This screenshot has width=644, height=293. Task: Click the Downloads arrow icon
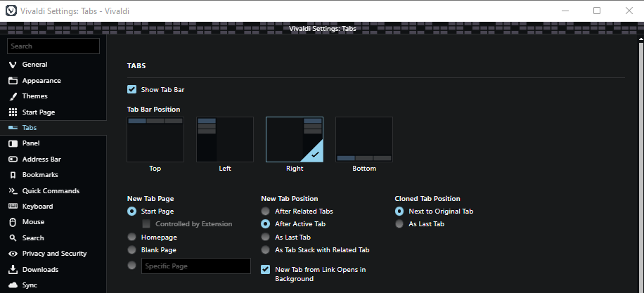(x=13, y=270)
